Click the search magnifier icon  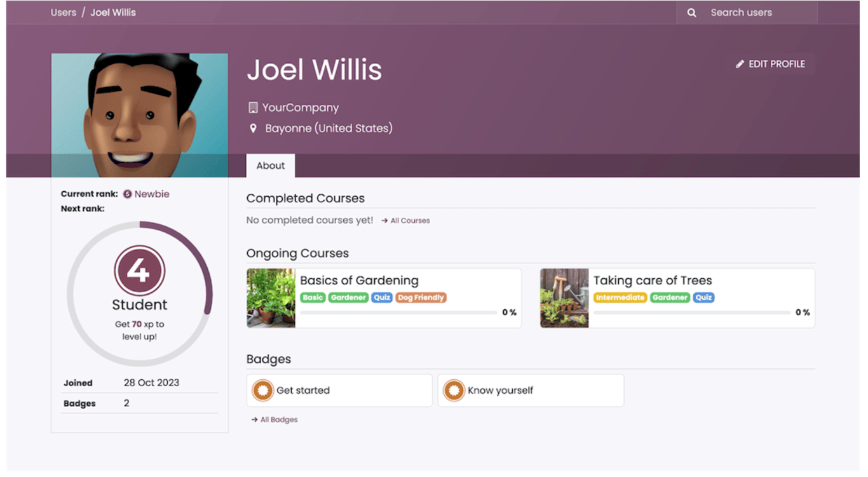pyautogui.click(x=691, y=12)
